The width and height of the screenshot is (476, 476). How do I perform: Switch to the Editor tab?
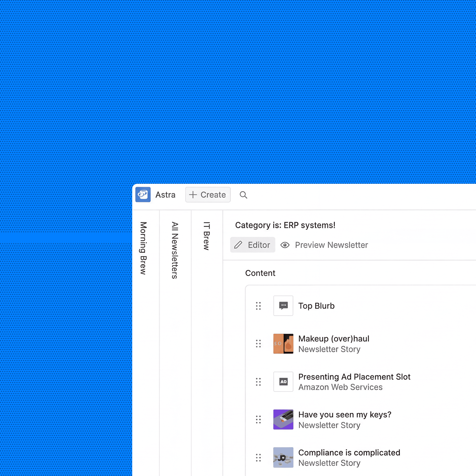click(x=253, y=245)
